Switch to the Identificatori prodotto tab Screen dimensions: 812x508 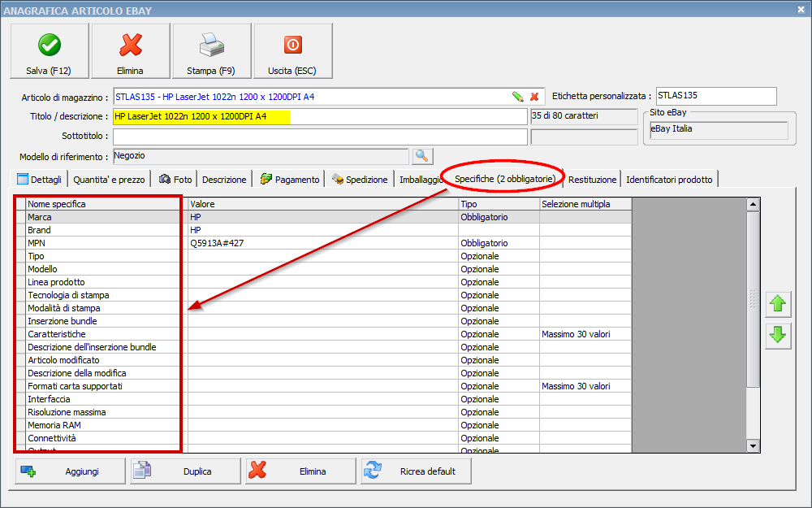[x=669, y=180]
